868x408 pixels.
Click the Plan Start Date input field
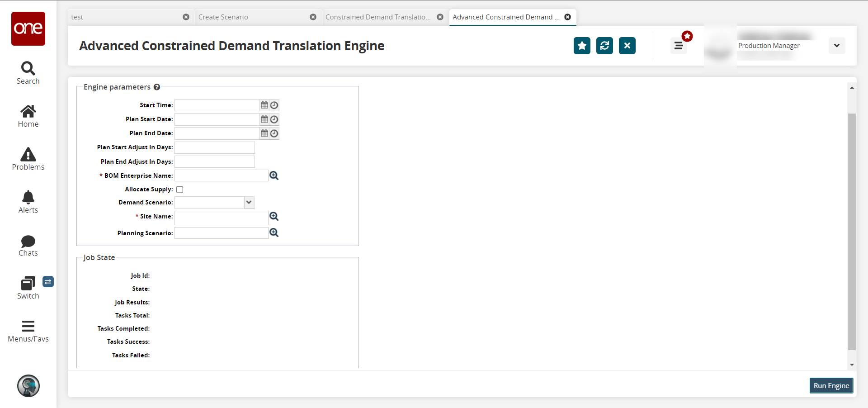click(x=217, y=119)
